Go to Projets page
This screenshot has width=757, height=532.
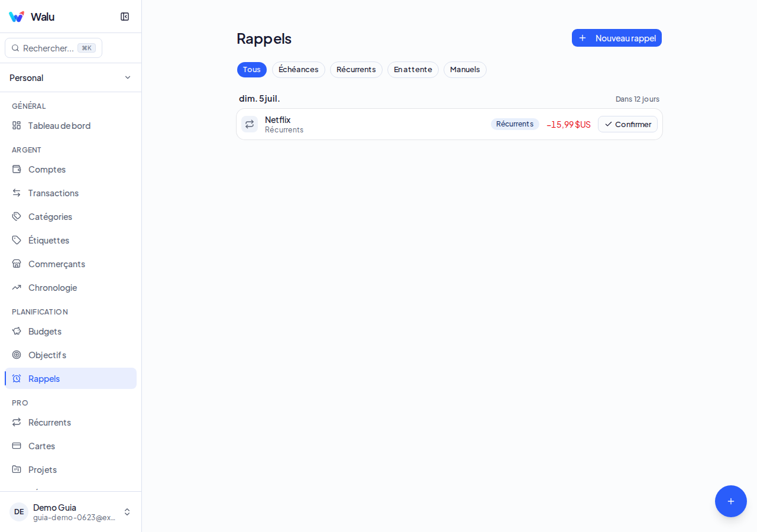coord(70,469)
